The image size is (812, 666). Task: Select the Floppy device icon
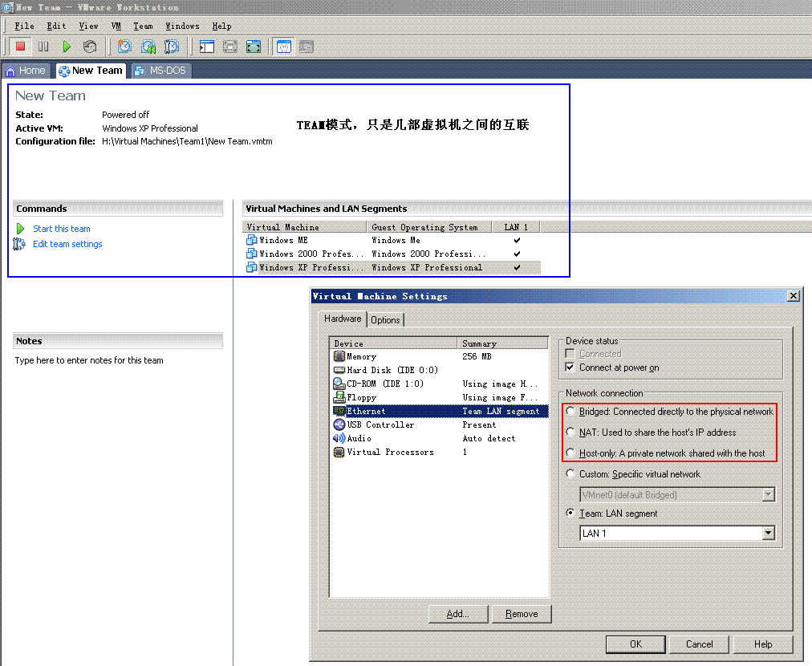click(x=339, y=397)
